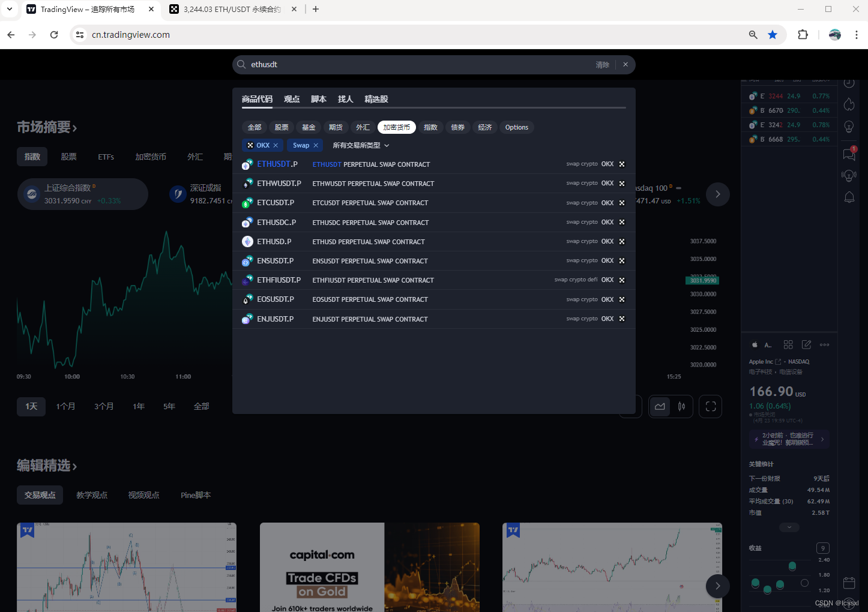Open a new browser tab with plus button

(x=316, y=9)
